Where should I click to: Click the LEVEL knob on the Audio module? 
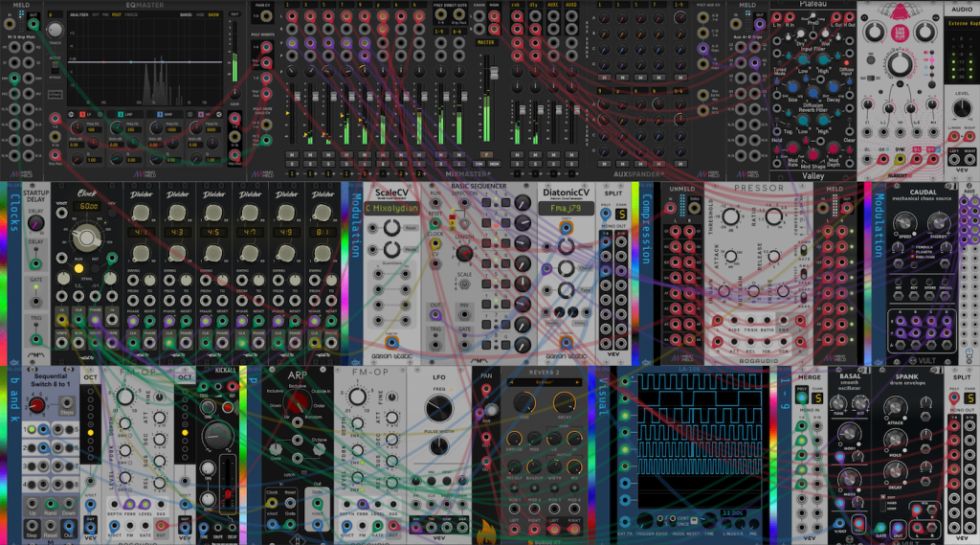tap(961, 108)
